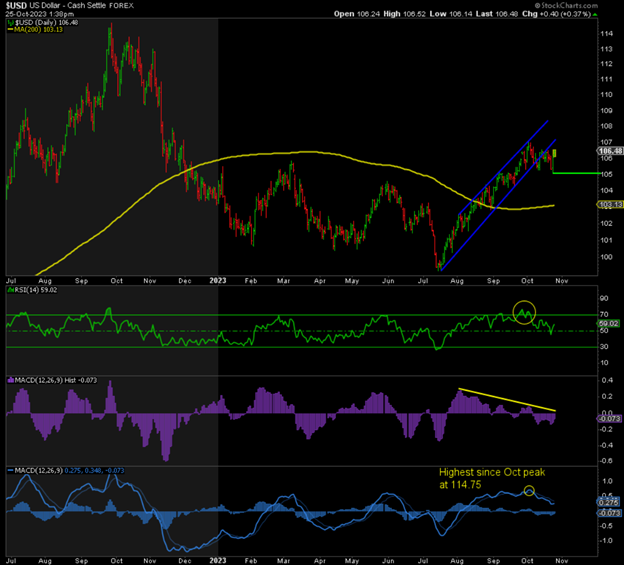The height and width of the screenshot is (565, 624).
Task: Click the 'Mar' label under the price chart
Action: click(283, 281)
